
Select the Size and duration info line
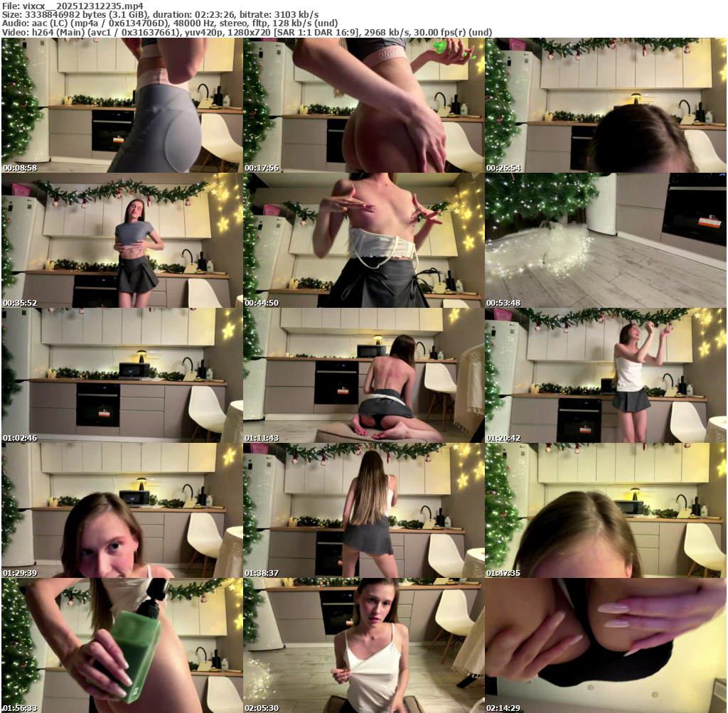click(x=160, y=14)
